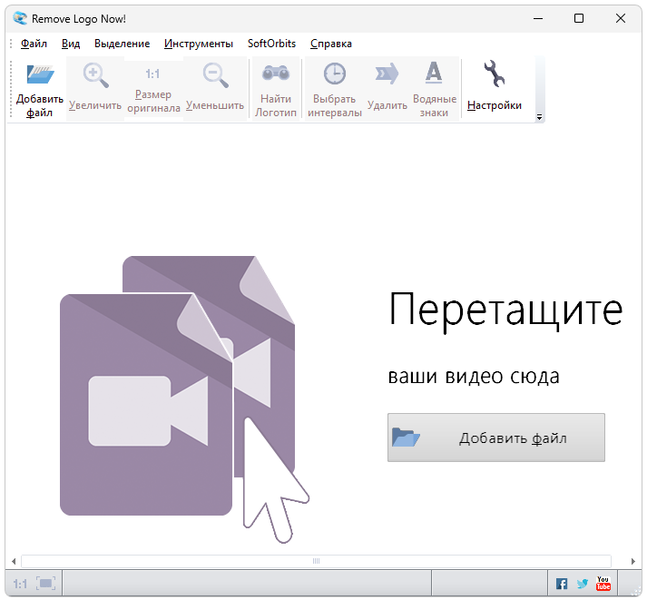Click the scrollbar right arrow
647x600 pixels.
pyautogui.click(x=633, y=561)
